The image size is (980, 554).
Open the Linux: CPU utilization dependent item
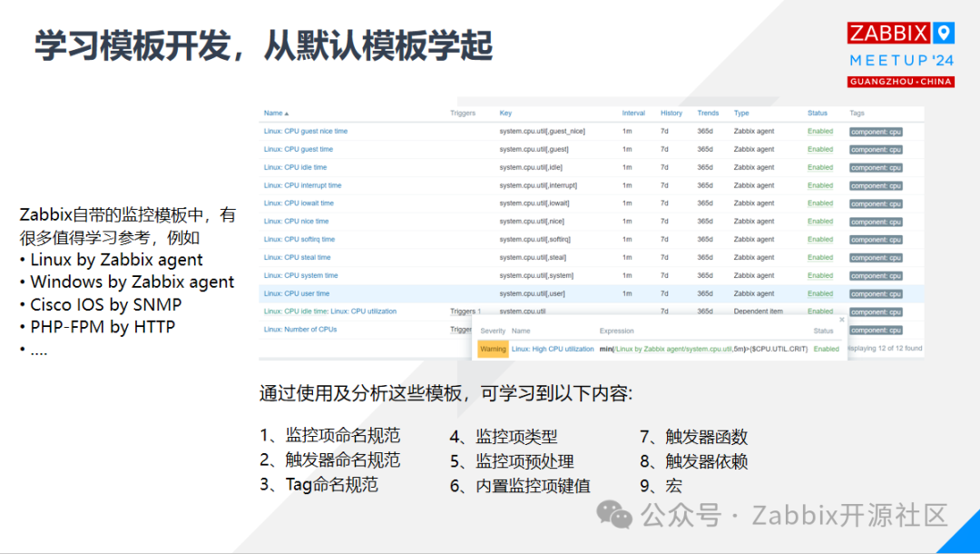coord(363,312)
